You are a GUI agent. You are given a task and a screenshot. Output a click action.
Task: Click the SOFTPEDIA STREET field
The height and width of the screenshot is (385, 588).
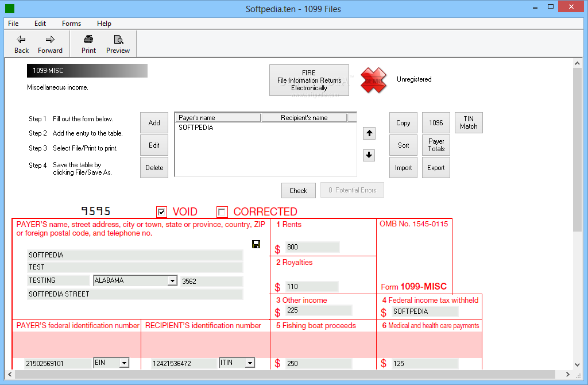point(135,294)
